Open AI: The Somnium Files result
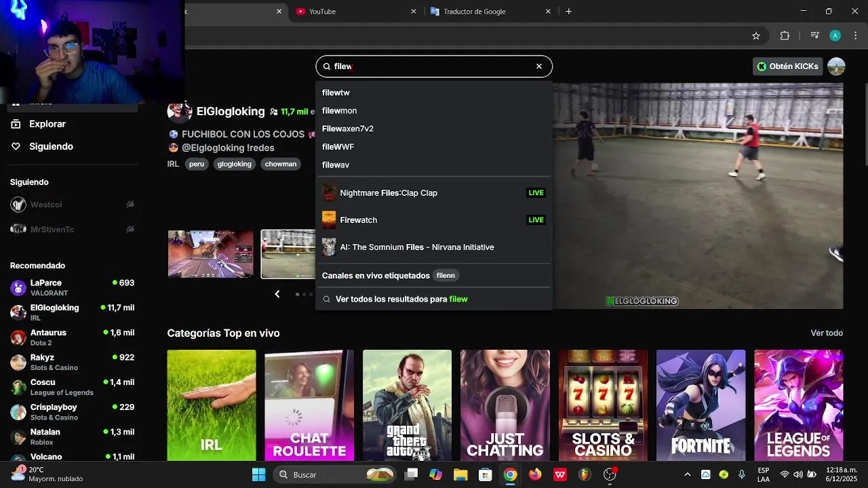Image resolution: width=868 pixels, height=488 pixels. pos(434,247)
